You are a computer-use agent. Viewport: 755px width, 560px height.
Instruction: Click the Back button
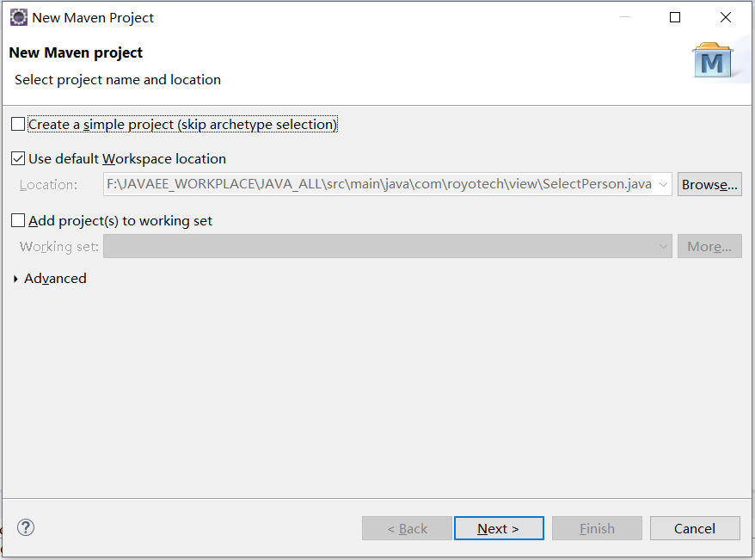tap(407, 529)
